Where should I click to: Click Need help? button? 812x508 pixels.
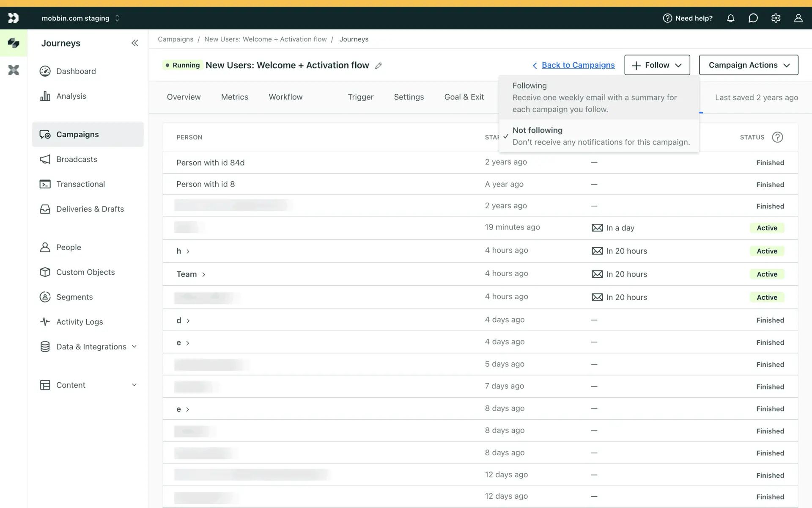tap(688, 18)
